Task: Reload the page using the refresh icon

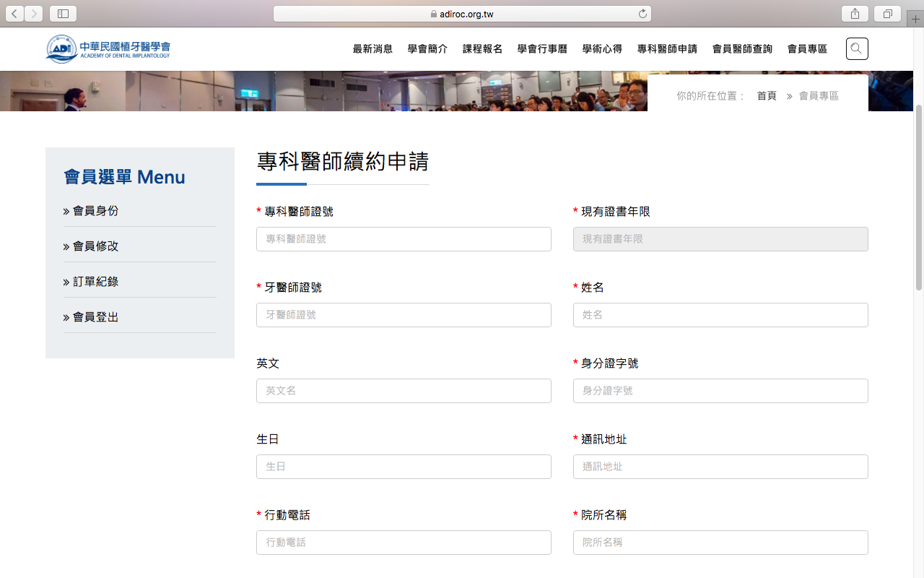Action: coord(642,14)
